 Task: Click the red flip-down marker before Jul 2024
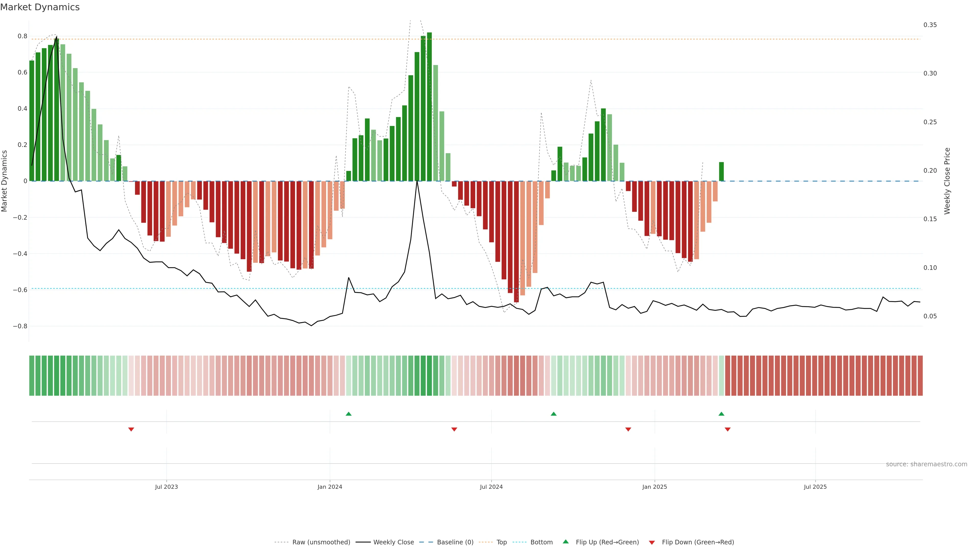[454, 429]
